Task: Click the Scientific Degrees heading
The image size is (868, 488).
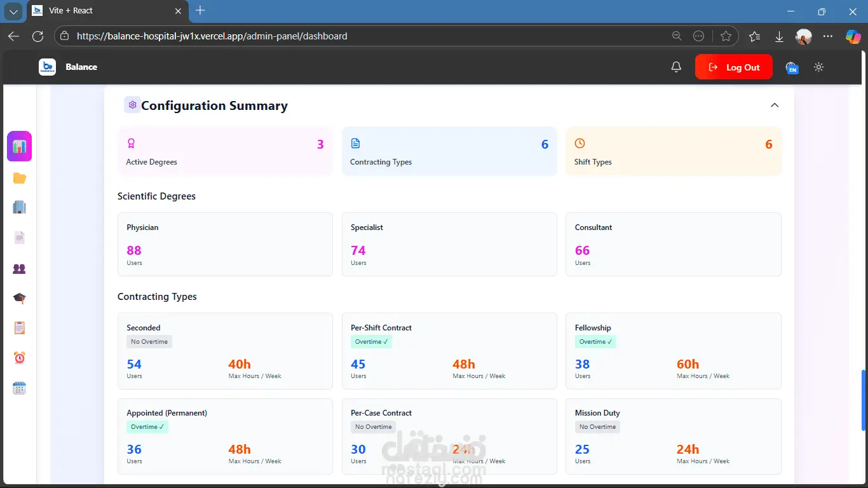Action: click(x=156, y=196)
